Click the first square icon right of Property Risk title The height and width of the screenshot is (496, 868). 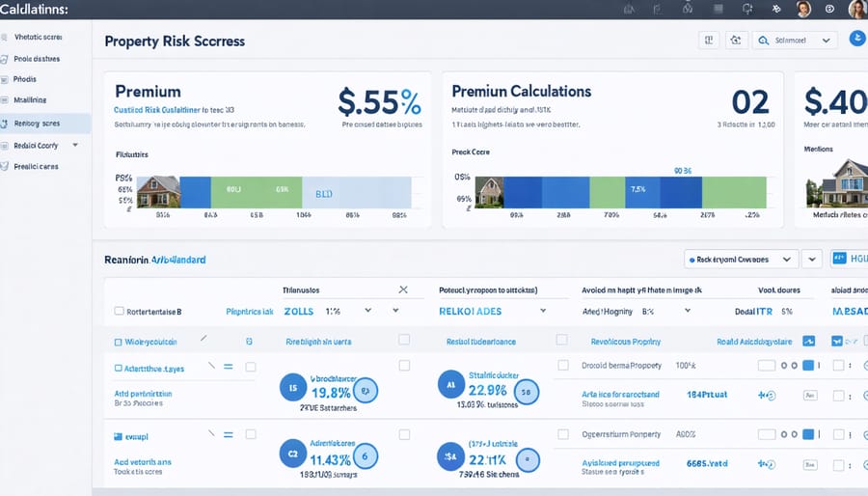point(709,41)
